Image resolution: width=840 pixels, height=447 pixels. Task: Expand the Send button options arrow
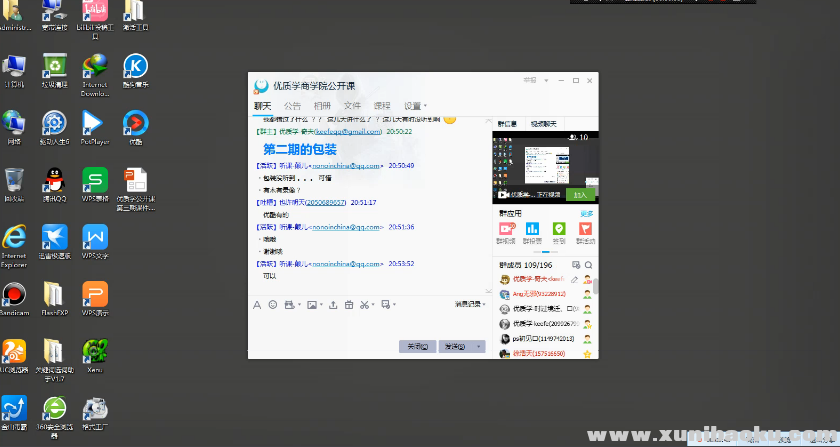[x=480, y=347]
